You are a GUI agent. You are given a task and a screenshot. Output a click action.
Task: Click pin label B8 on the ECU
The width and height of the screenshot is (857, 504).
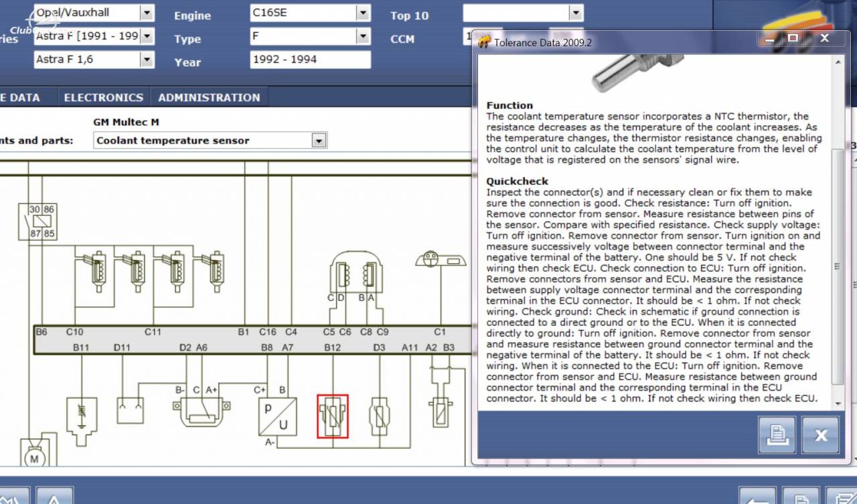(x=267, y=347)
